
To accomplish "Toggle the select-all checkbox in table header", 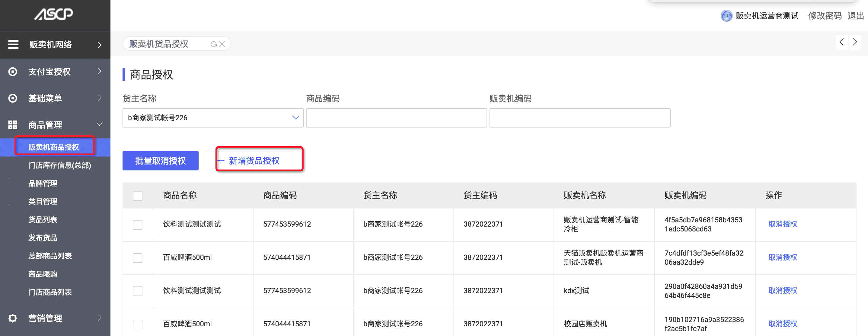I will pos(138,196).
